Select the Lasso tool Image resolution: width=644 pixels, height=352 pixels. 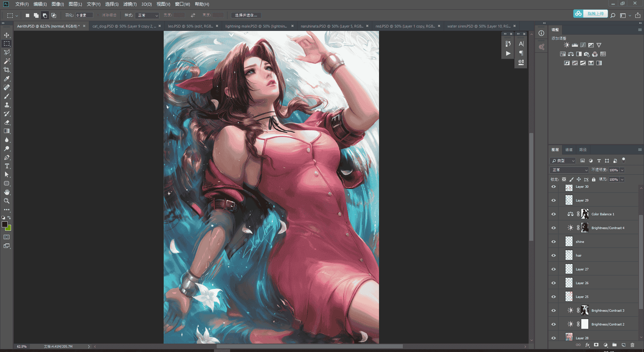(x=7, y=52)
